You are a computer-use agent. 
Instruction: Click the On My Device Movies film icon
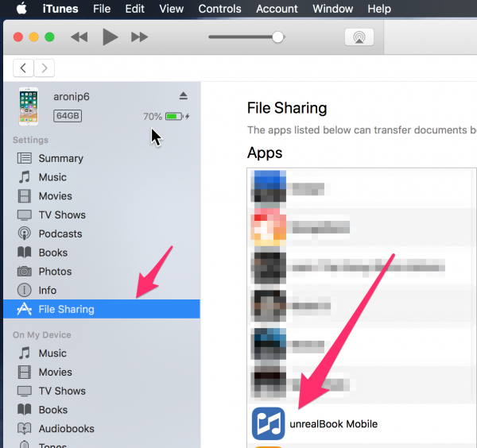coord(25,372)
